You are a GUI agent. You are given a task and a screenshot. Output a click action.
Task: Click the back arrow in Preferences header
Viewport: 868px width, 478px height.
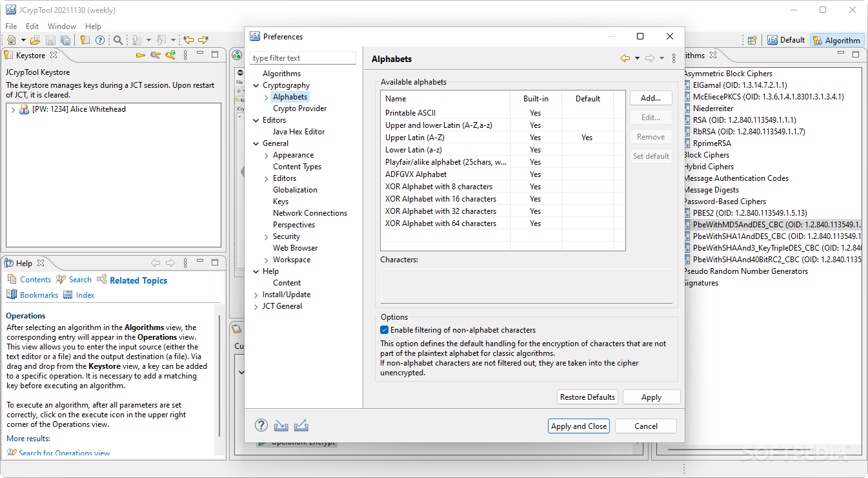click(x=625, y=58)
